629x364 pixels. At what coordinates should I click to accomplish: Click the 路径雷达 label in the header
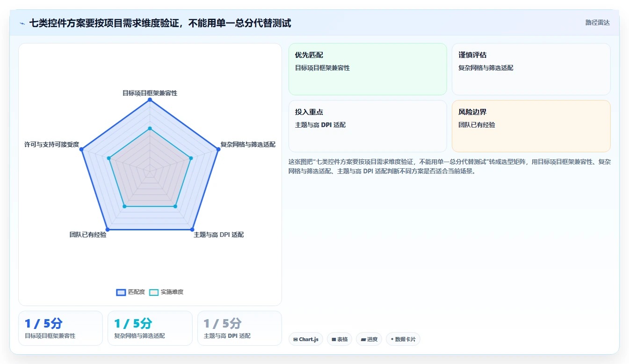point(597,22)
